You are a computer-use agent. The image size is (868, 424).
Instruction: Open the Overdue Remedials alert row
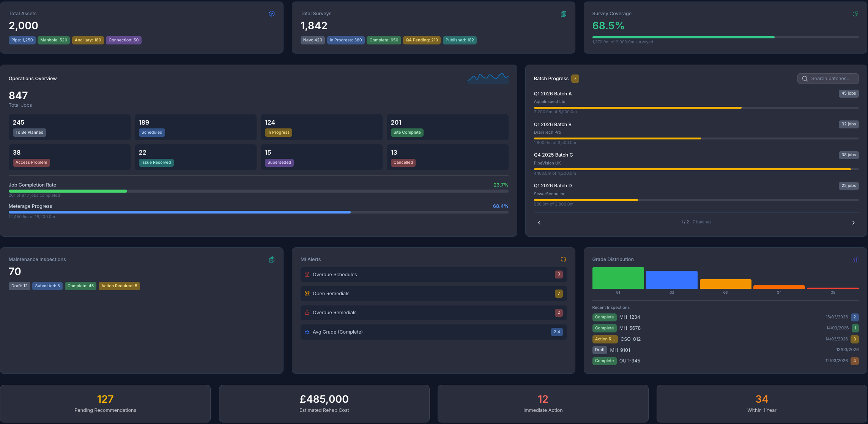pyautogui.click(x=433, y=313)
